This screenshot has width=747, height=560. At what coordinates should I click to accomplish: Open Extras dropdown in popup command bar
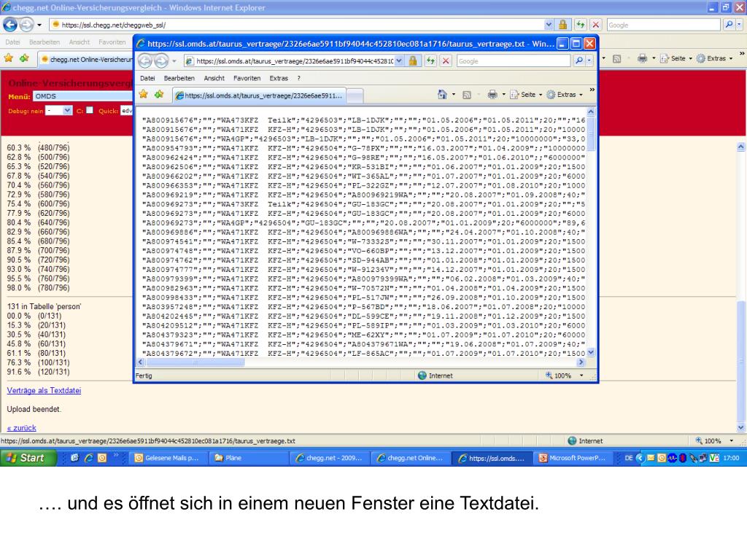point(565,95)
